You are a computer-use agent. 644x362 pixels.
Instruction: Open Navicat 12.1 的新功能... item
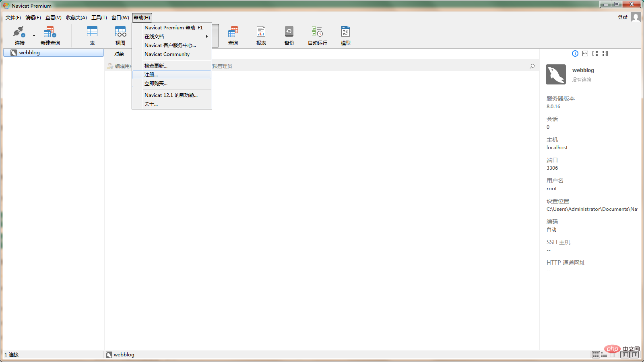172,95
